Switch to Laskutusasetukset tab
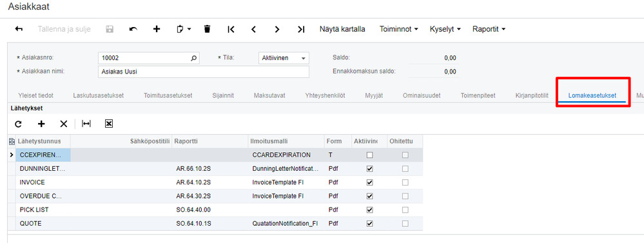644x243 pixels. (98, 95)
